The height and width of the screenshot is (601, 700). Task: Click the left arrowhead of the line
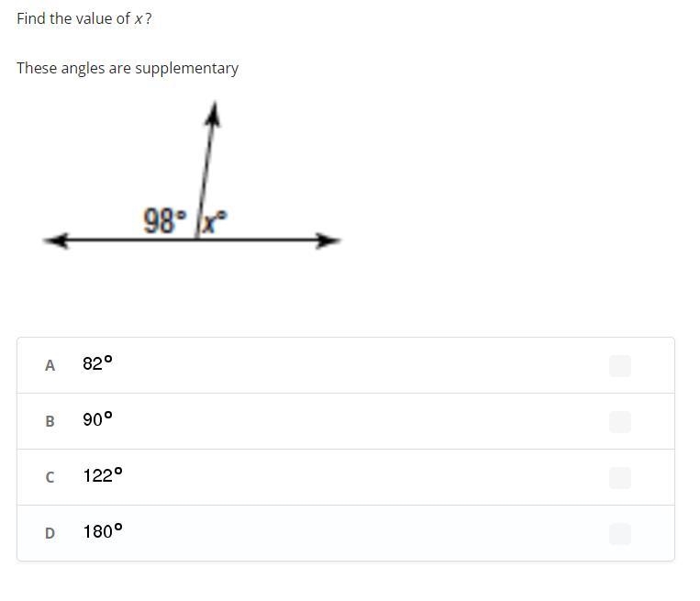pos(57,240)
